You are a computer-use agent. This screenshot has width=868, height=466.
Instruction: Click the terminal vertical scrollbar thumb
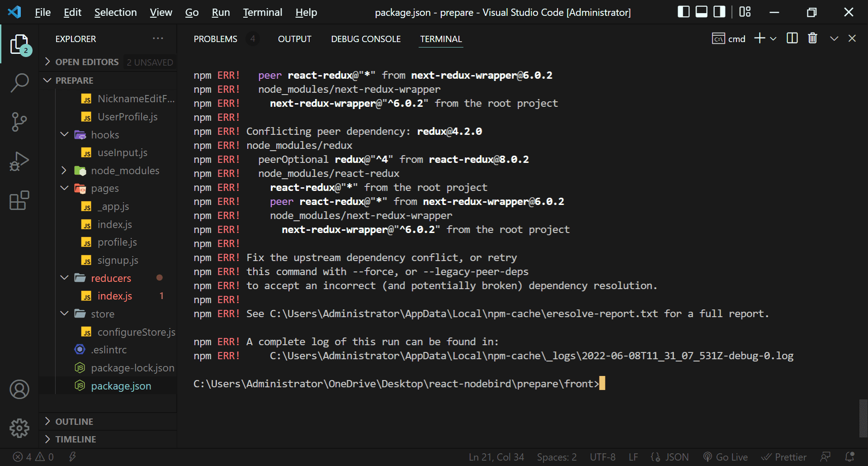[x=863, y=418]
